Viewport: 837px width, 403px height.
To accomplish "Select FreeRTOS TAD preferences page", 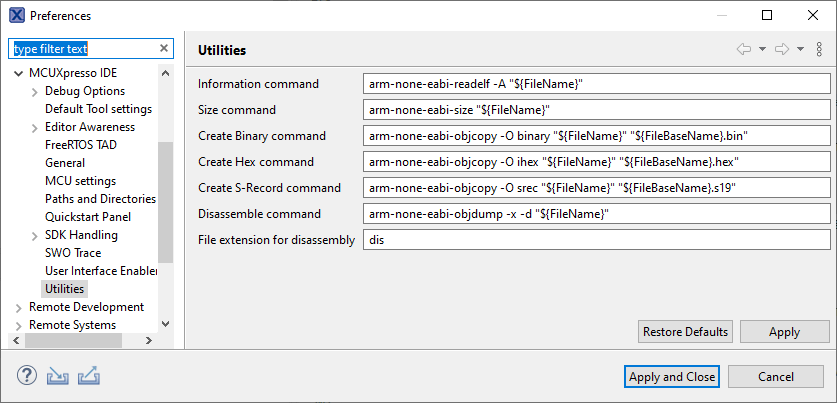I will 81,145.
